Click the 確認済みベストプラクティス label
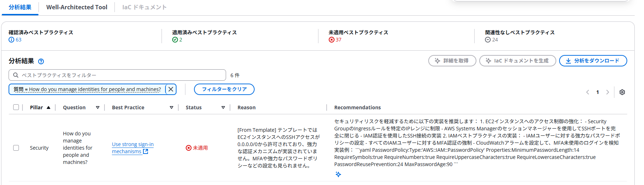The image size is (644, 185). point(41,32)
